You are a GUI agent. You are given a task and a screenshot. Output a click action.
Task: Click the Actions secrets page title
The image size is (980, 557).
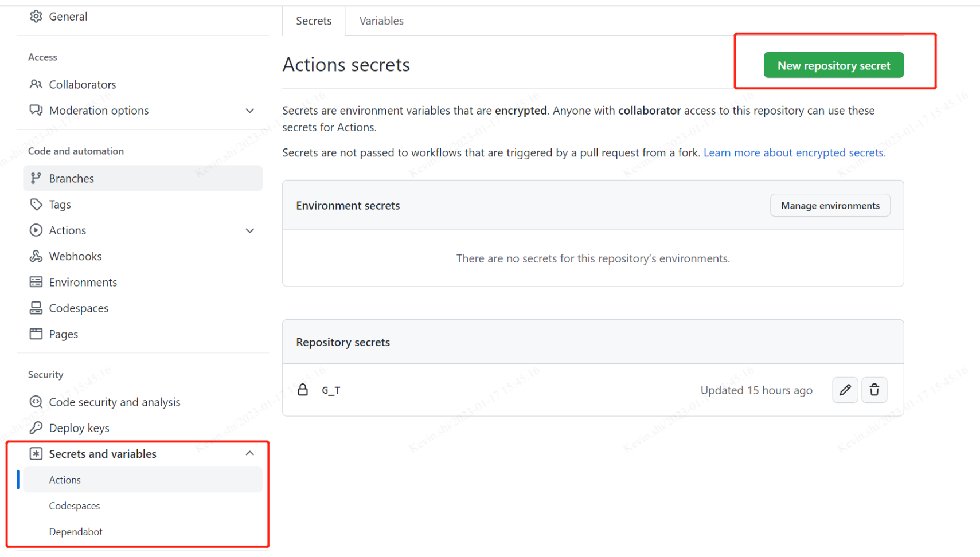tap(346, 65)
